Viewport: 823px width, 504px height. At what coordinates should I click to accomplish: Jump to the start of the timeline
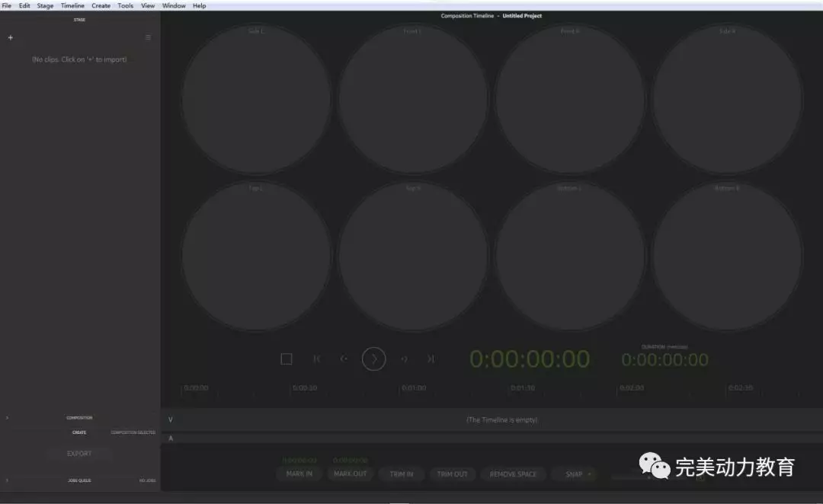[x=317, y=359]
